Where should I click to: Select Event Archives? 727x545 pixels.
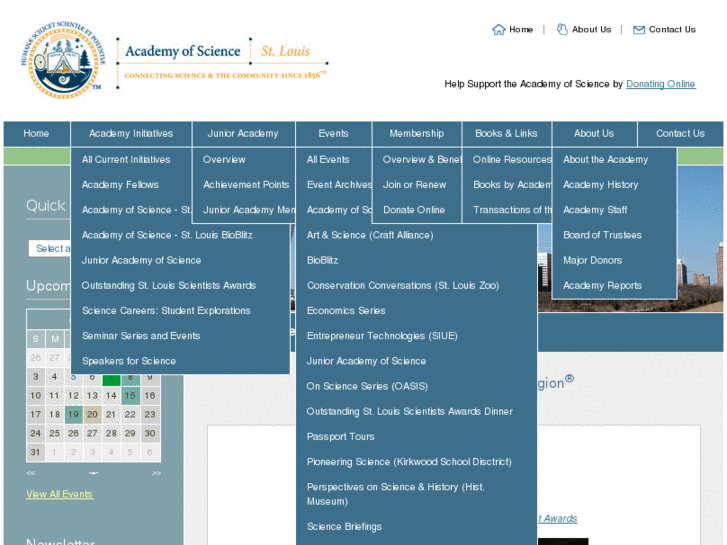pos(339,185)
